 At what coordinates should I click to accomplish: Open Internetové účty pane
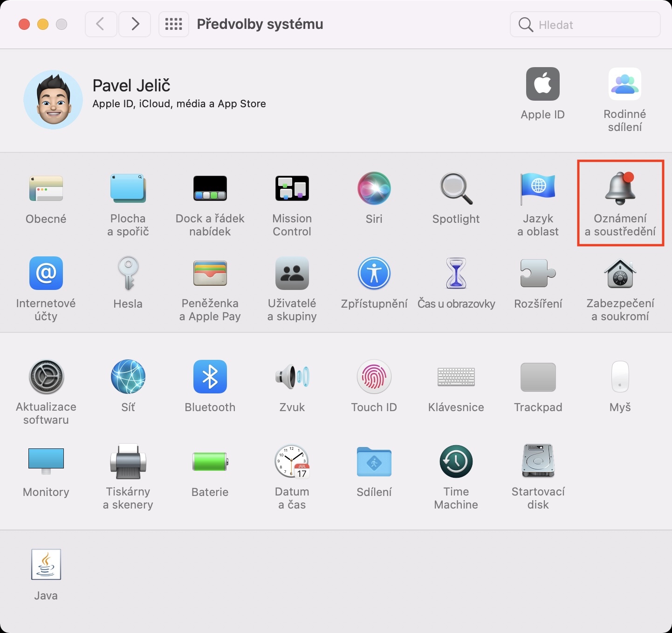point(46,273)
